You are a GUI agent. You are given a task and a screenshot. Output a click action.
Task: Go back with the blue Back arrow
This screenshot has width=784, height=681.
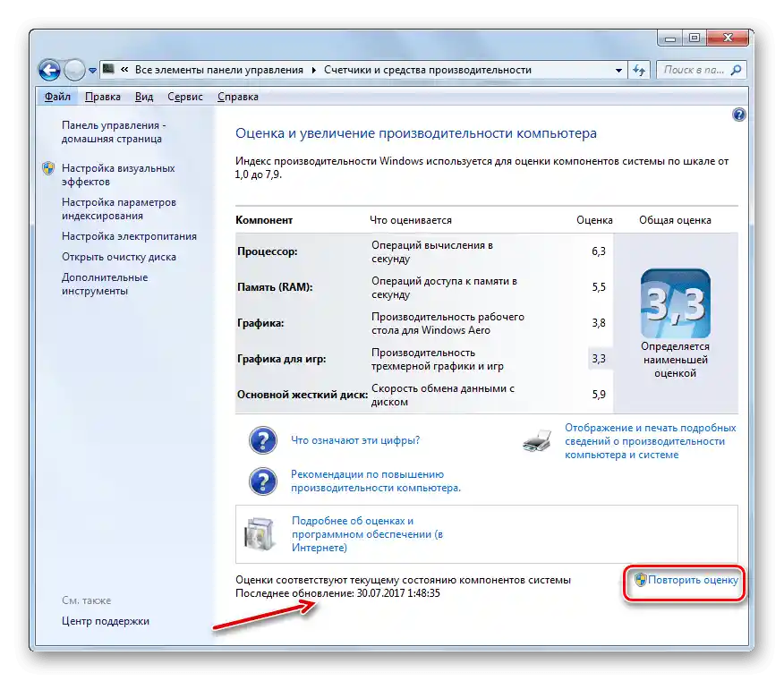tap(49, 70)
